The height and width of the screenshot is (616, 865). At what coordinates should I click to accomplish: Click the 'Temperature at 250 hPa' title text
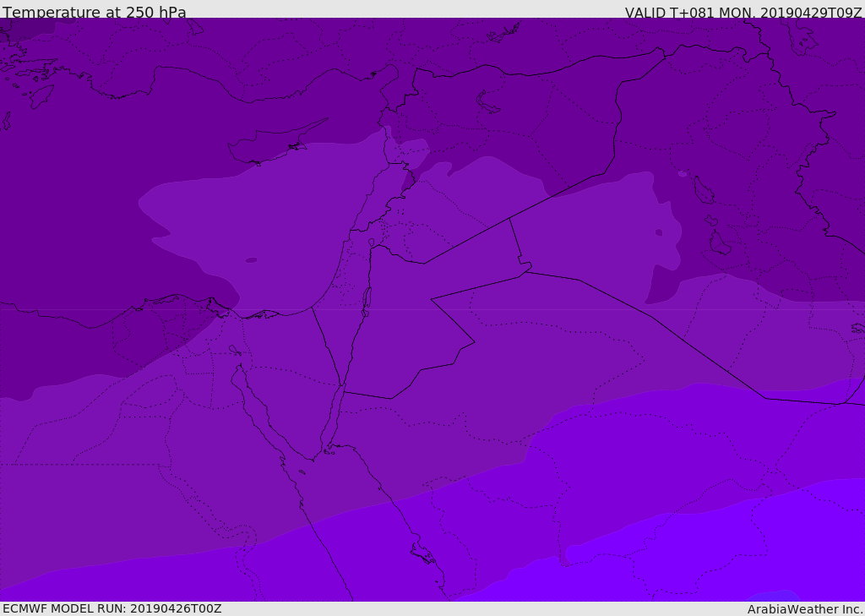click(95, 12)
